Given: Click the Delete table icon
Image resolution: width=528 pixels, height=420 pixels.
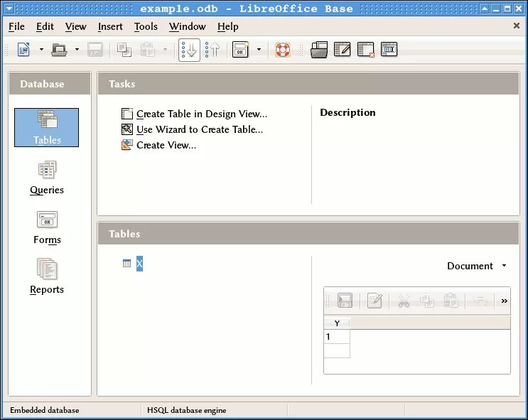Looking at the screenshot, I should pyautogui.click(x=366, y=50).
